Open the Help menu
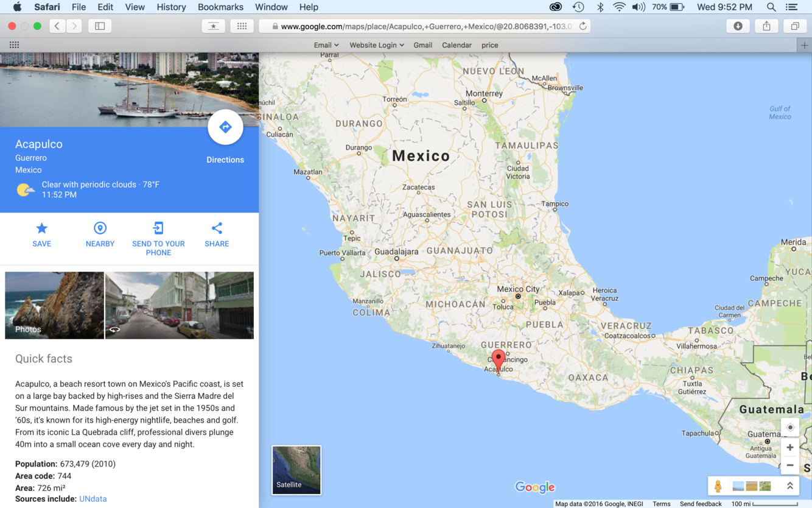Screen dimensions: 812x508 tap(309, 7)
